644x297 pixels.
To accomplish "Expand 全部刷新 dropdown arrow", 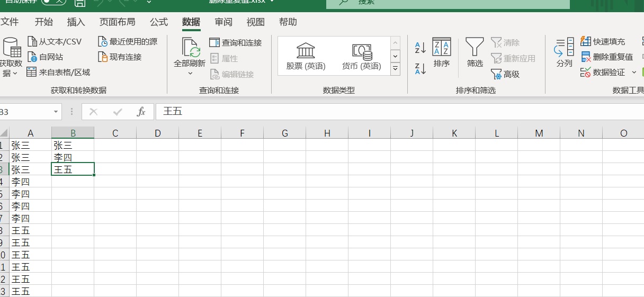I will click(x=191, y=74).
